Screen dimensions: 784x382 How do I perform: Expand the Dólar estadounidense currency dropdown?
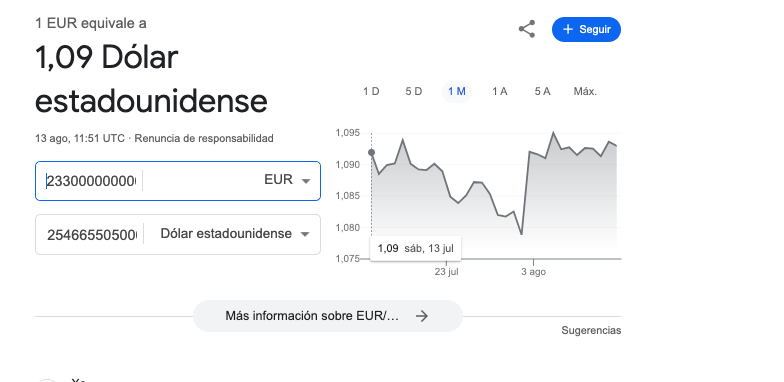[x=304, y=234]
